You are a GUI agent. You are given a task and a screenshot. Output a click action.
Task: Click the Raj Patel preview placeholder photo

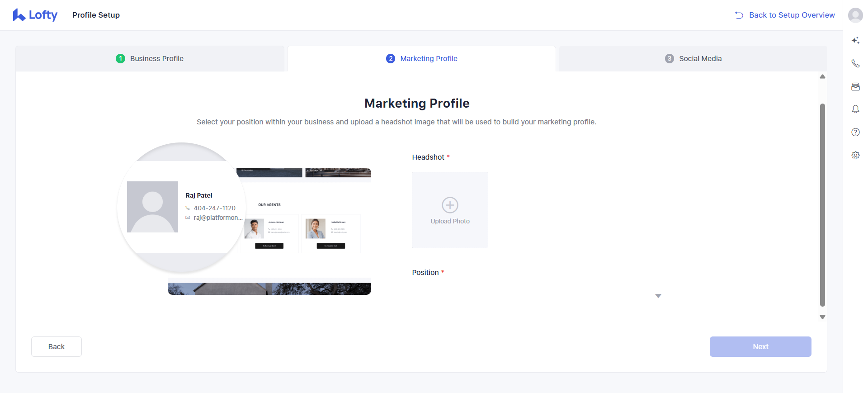[x=152, y=207]
